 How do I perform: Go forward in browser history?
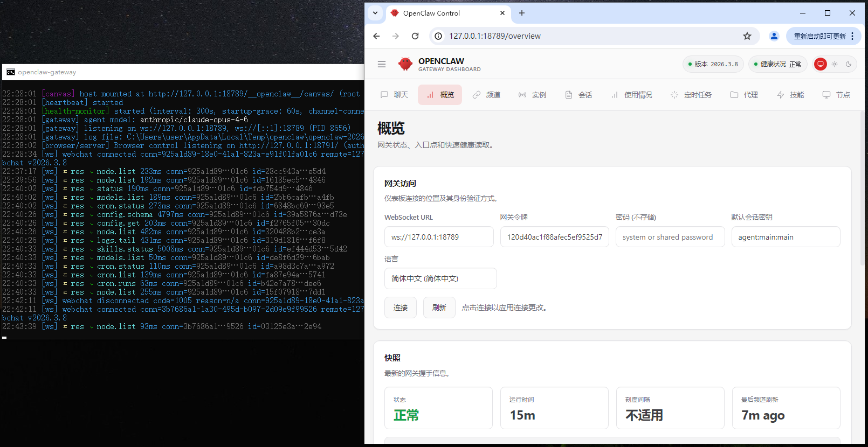pyautogui.click(x=396, y=36)
